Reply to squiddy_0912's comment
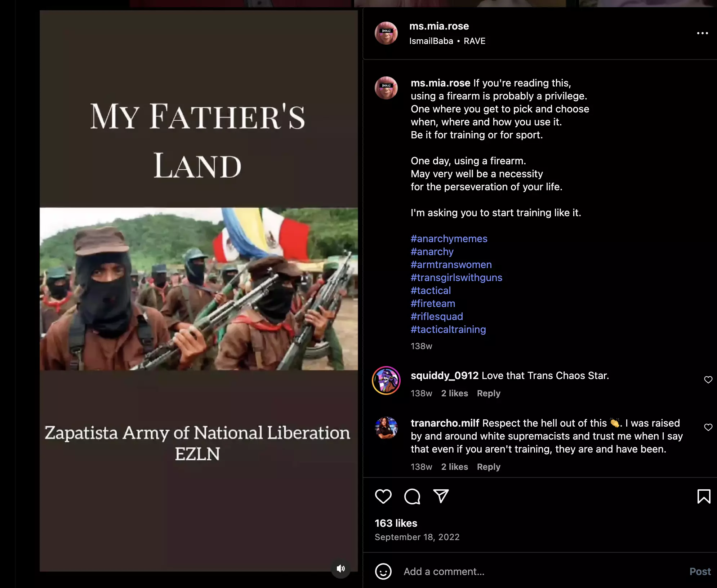The image size is (717, 588). (489, 393)
